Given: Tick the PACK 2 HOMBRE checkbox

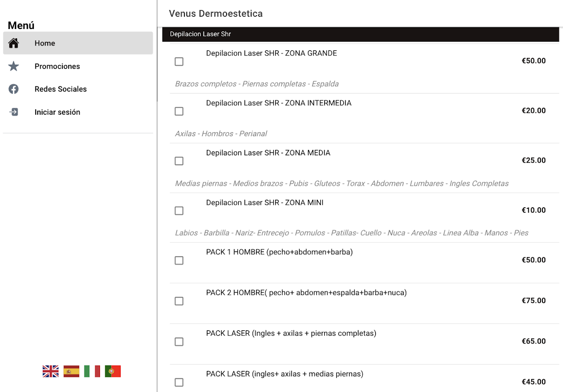Looking at the screenshot, I should 179,301.
